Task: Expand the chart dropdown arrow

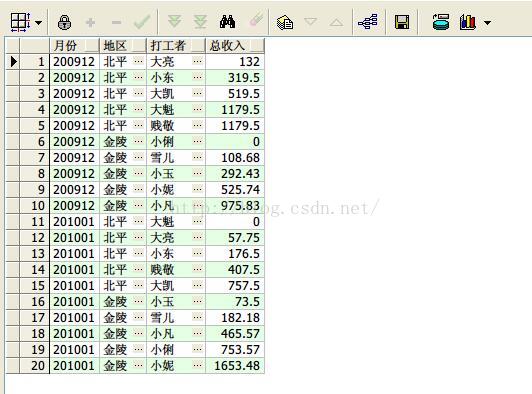Action: point(487,23)
